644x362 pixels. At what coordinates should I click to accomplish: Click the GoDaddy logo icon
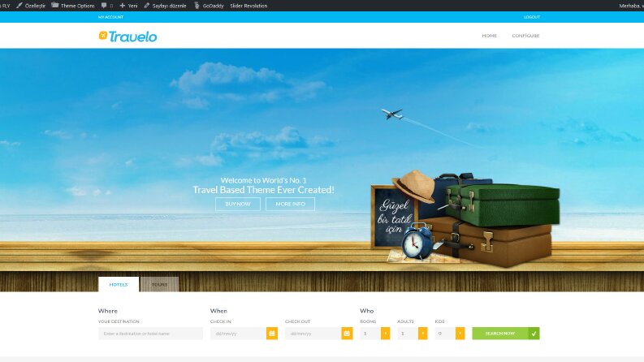point(197,6)
